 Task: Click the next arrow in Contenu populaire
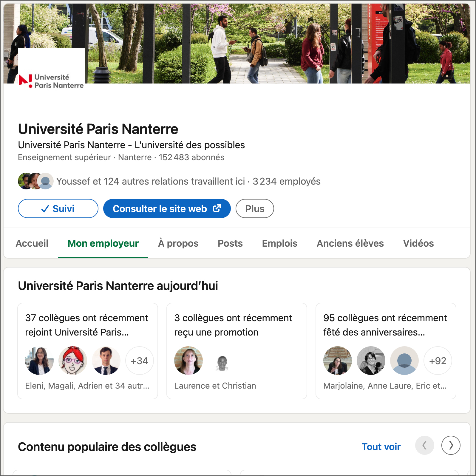pos(451,445)
